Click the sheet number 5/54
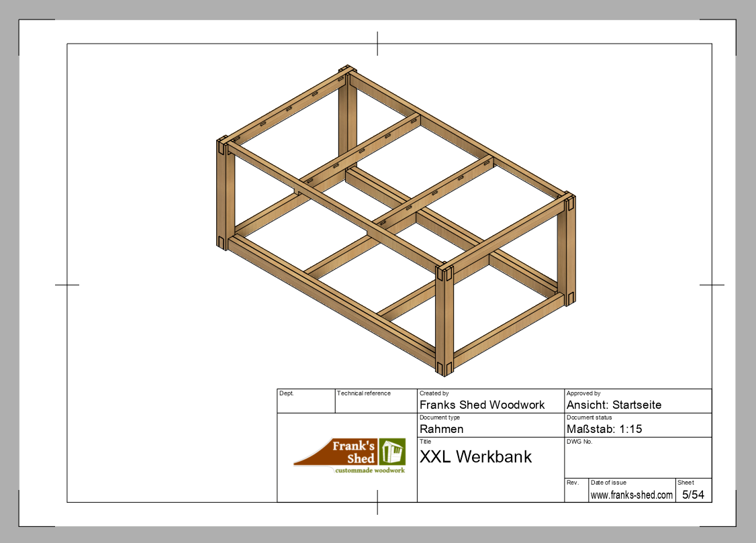The image size is (756, 543). (694, 495)
